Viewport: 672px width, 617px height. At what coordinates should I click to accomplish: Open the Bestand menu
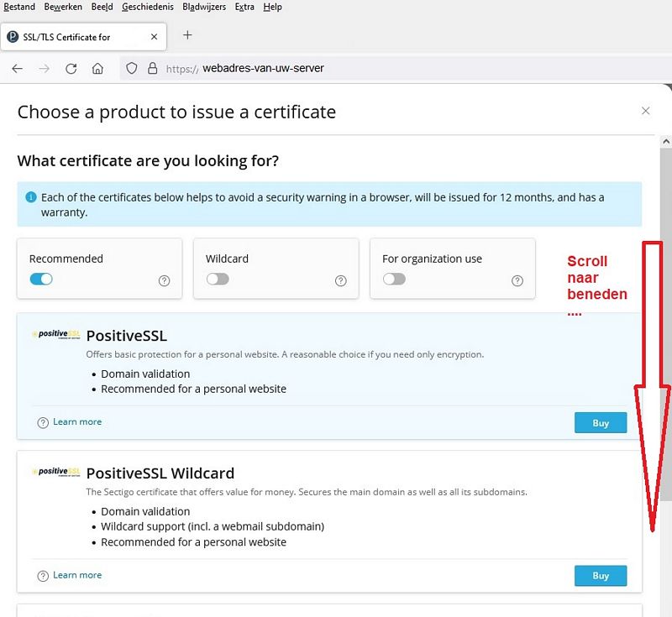[x=19, y=7]
